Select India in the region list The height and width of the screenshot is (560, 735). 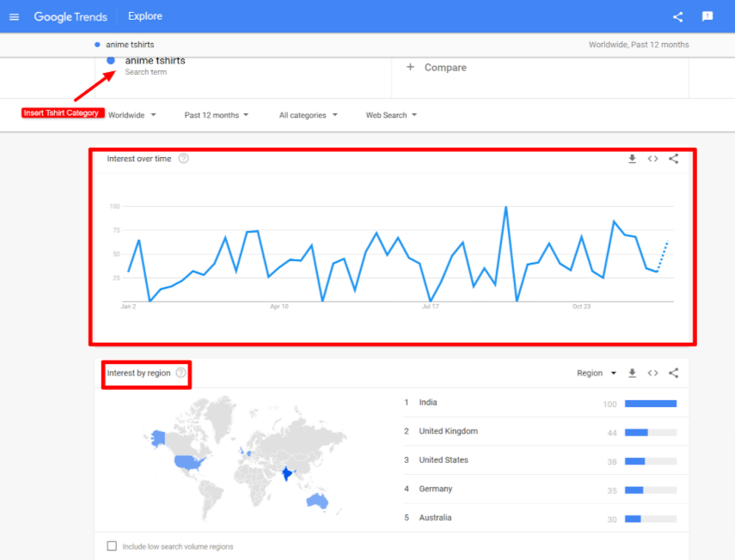tap(428, 403)
